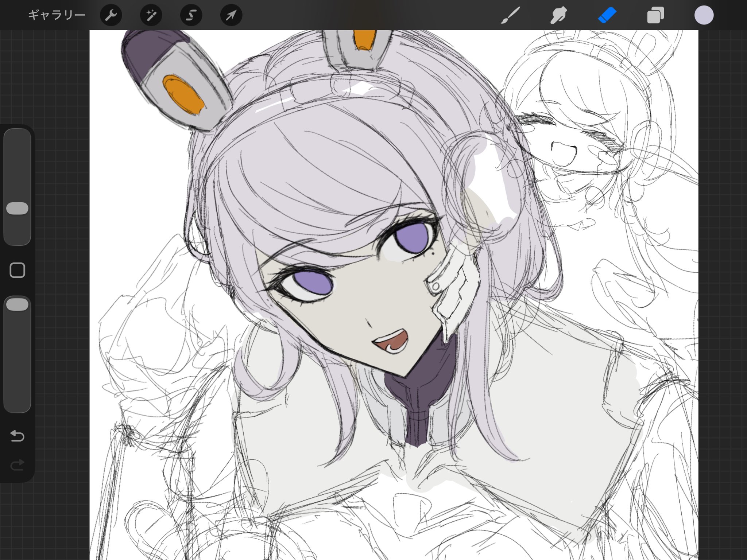Viewport: 747px width, 560px height.
Task: Open the lavender active color swatch
Action: 704,15
